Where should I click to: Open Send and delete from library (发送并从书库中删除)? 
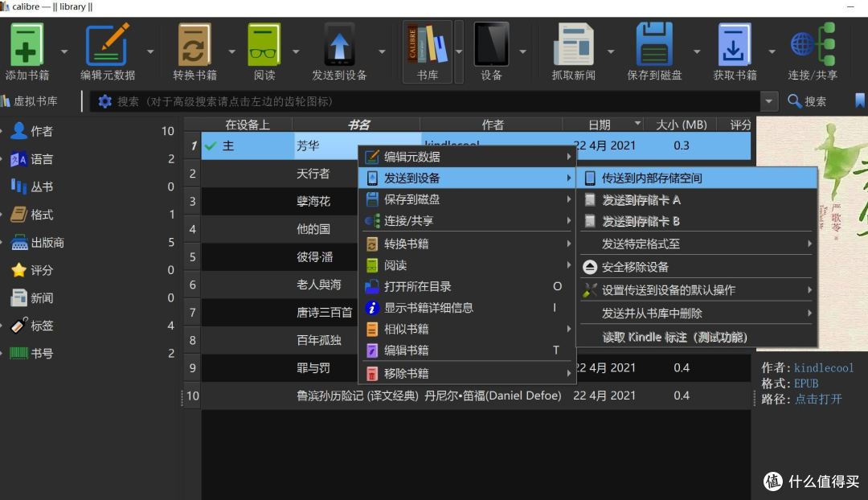pos(698,314)
